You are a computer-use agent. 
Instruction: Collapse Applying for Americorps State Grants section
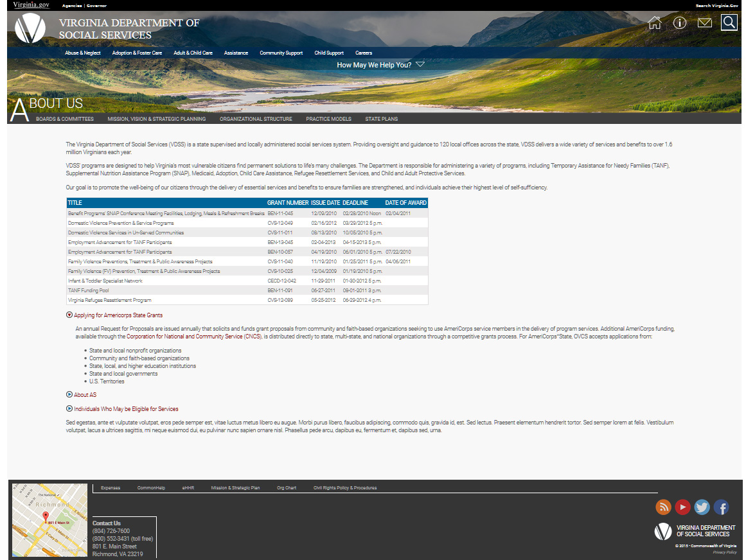(69, 315)
